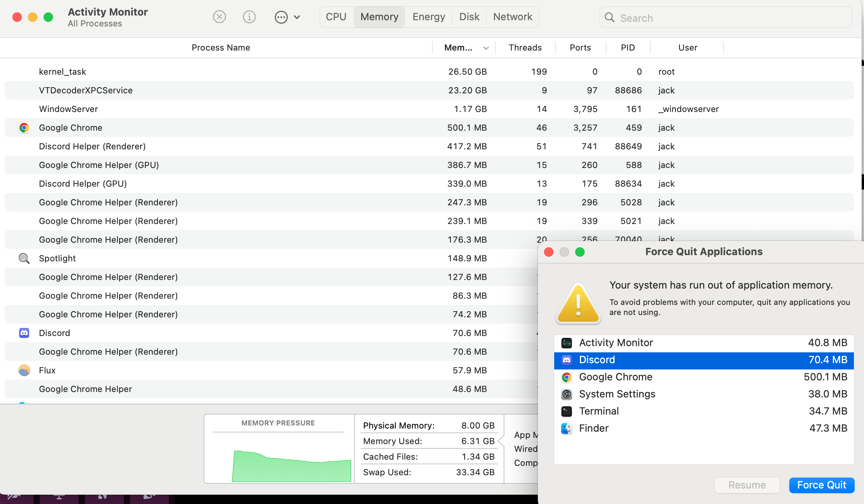Select the WindowServer process row

point(429,109)
